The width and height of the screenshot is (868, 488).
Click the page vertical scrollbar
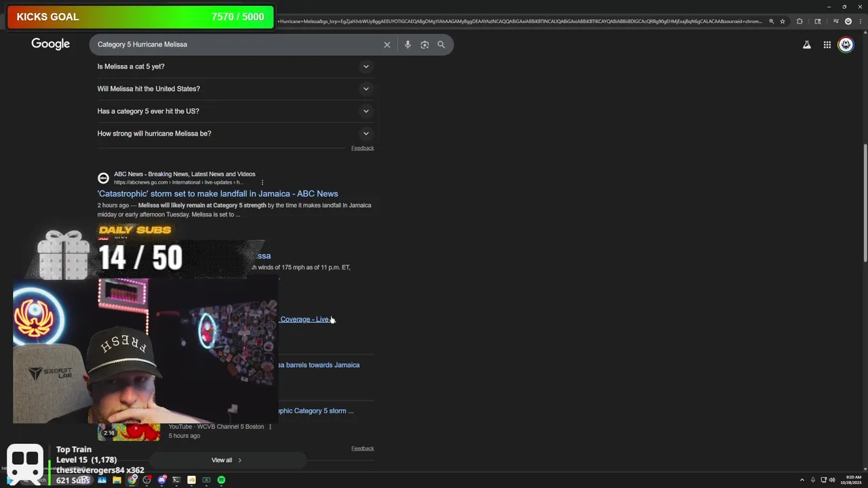point(865,203)
